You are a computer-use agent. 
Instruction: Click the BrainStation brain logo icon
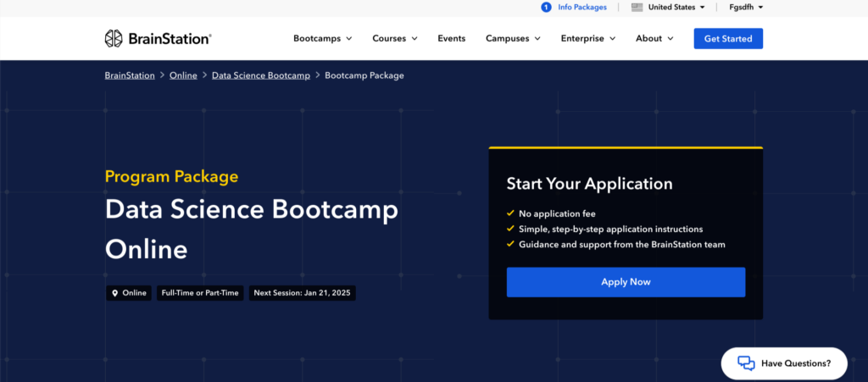pyautogui.click(x=114, y=38)
